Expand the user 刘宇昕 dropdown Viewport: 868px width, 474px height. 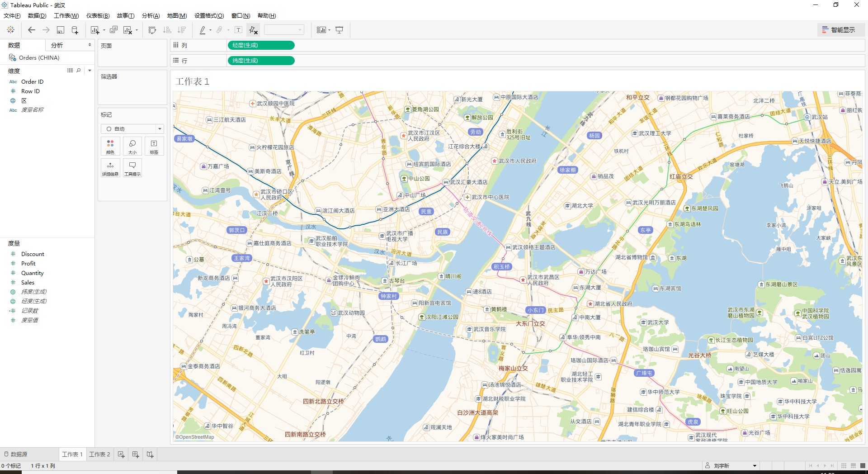click(754, 465)
